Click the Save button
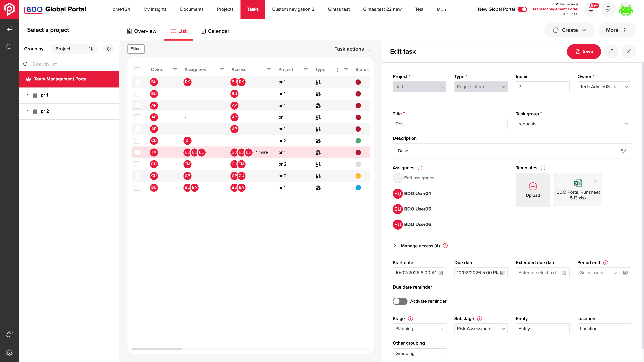Screen dimensions: 644x362 click(584, 51)
